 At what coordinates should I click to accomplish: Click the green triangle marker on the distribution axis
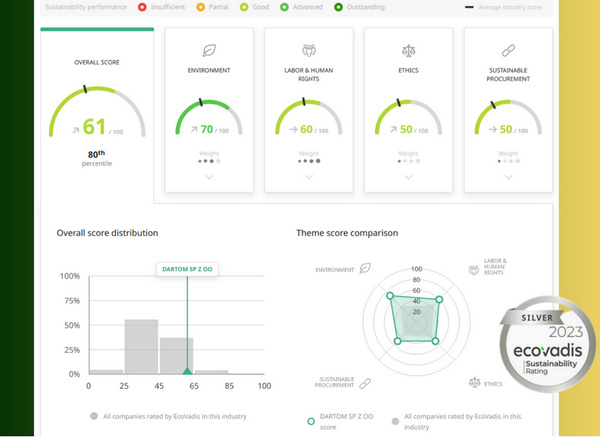(187, 370)
